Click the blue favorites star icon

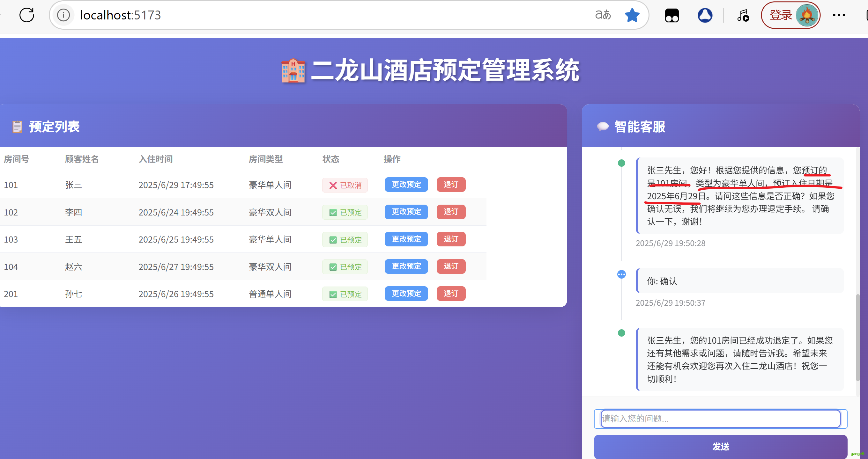(632, 15)
